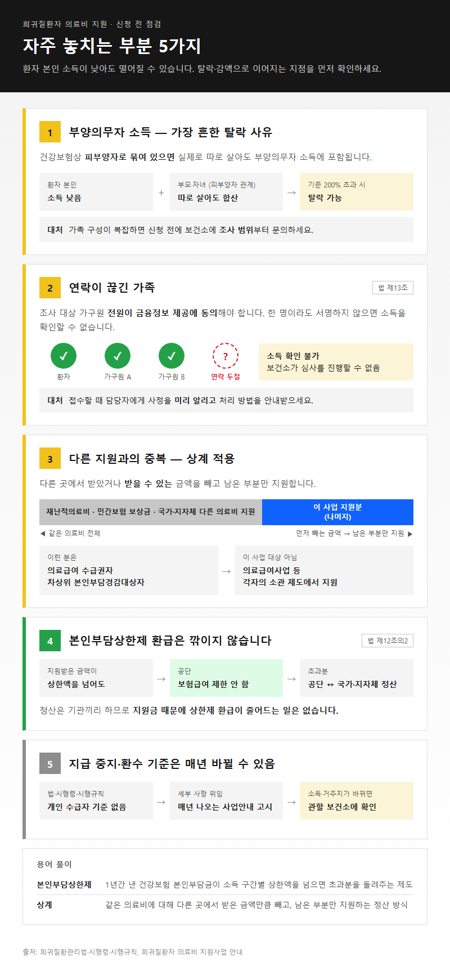The image size is (450, 980).
Task: Click the 개인 수급자 기준 없음 box
Action: tap(96, 801)
